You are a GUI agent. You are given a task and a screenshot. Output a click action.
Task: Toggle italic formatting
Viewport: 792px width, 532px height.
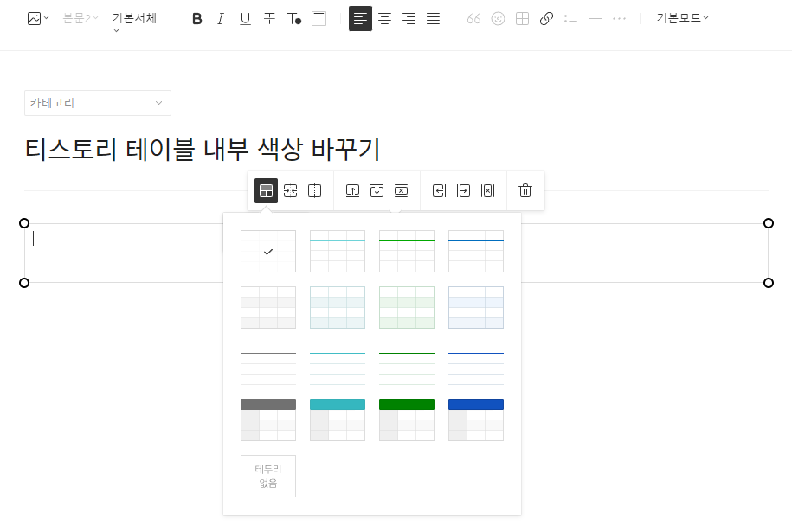(221, 19)
